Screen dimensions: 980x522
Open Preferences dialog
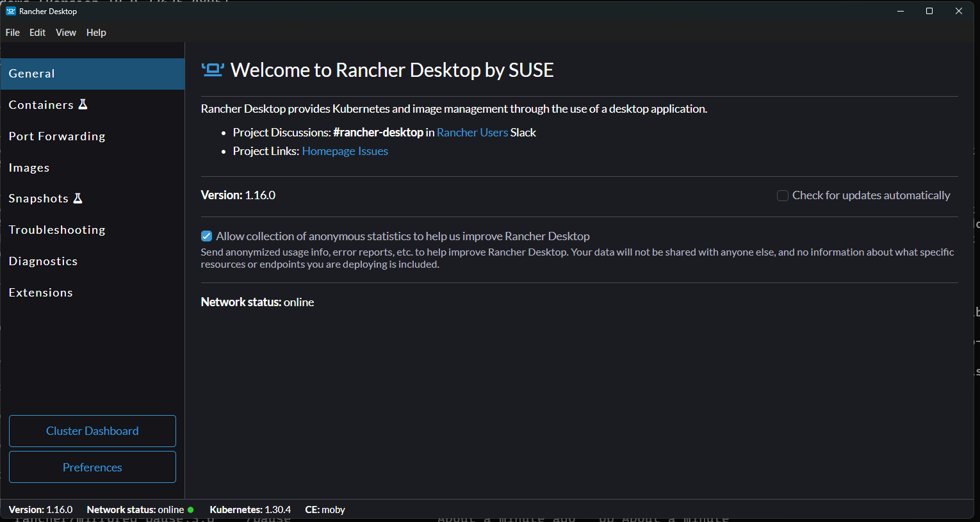(x=92, y=468)
